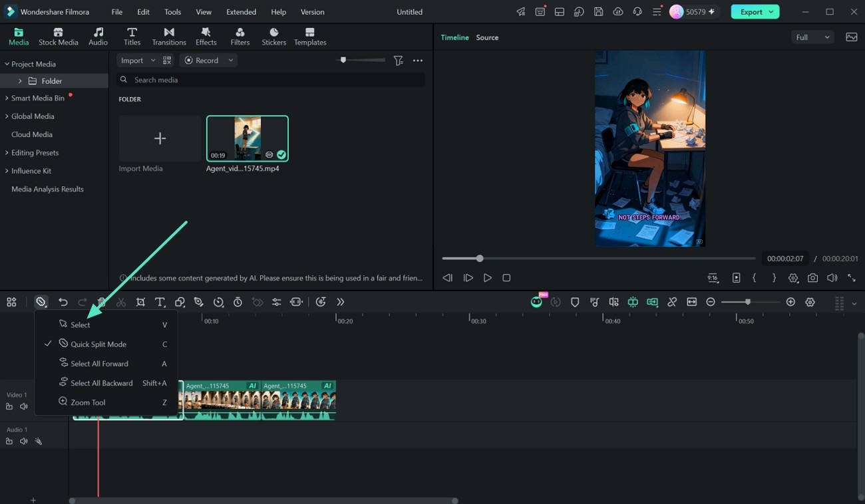This screenshot has width=865, height=504.
Task: Open the Full preview quality dropdown
Action: tap(812, 37)
